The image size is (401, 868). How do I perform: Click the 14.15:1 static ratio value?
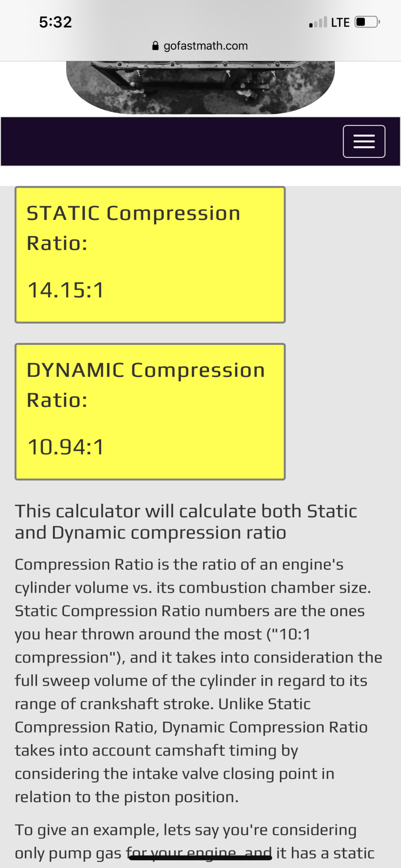click(66, 290)
